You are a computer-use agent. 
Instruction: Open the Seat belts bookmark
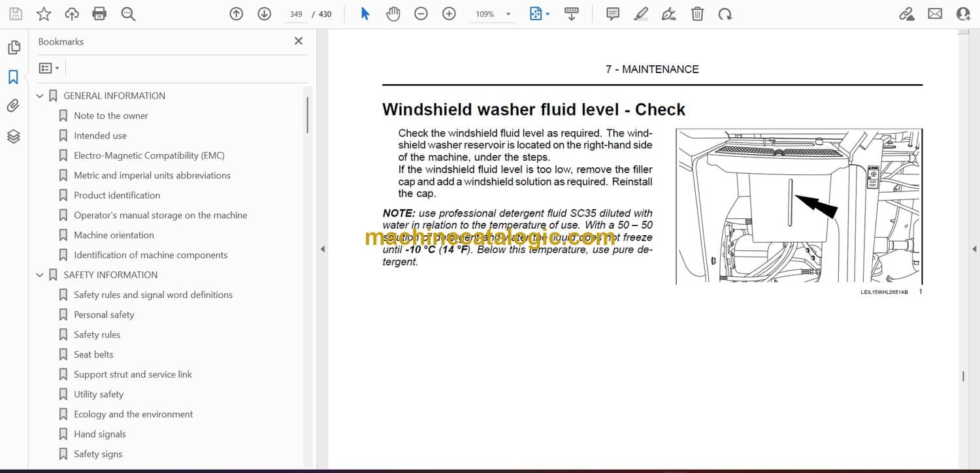click(x=93, y=354)
